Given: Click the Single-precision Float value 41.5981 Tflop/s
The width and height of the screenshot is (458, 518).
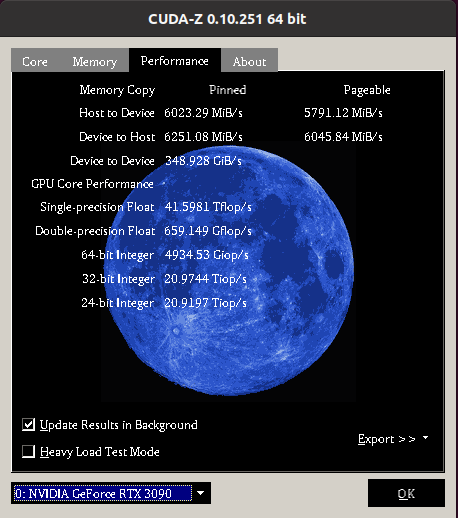Looking at the screenshot, I should (x=208, y=207).
